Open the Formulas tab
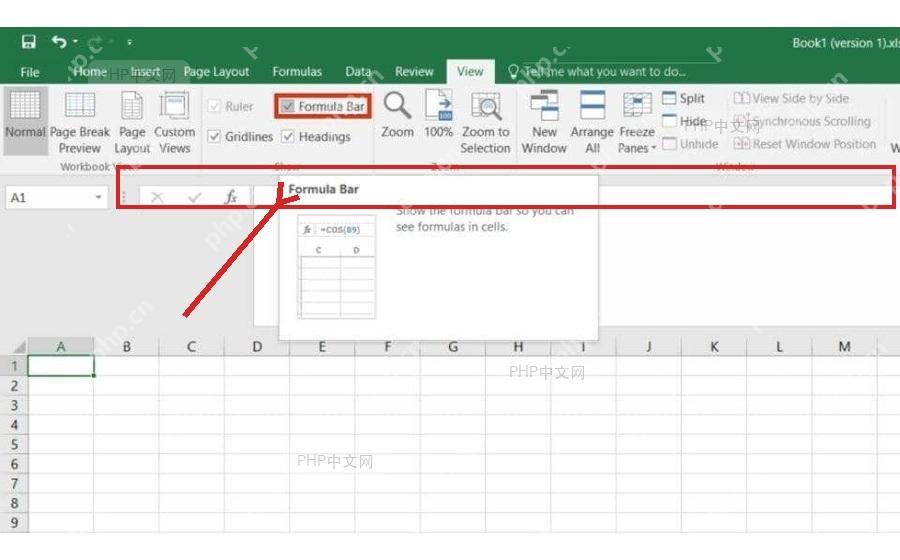Viewport: 900px width, 560px height. click(x=297, y=72)
